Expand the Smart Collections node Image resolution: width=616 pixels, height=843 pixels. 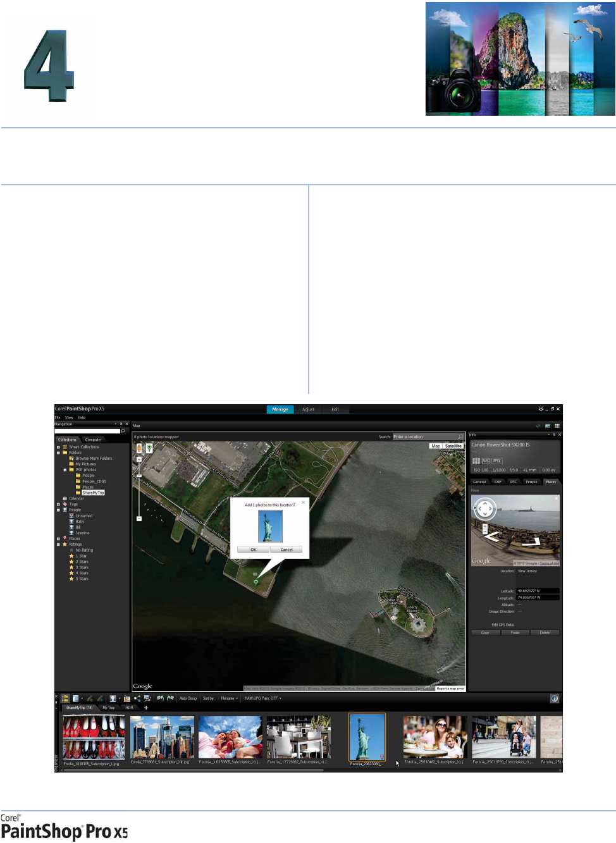click(58, 447)
